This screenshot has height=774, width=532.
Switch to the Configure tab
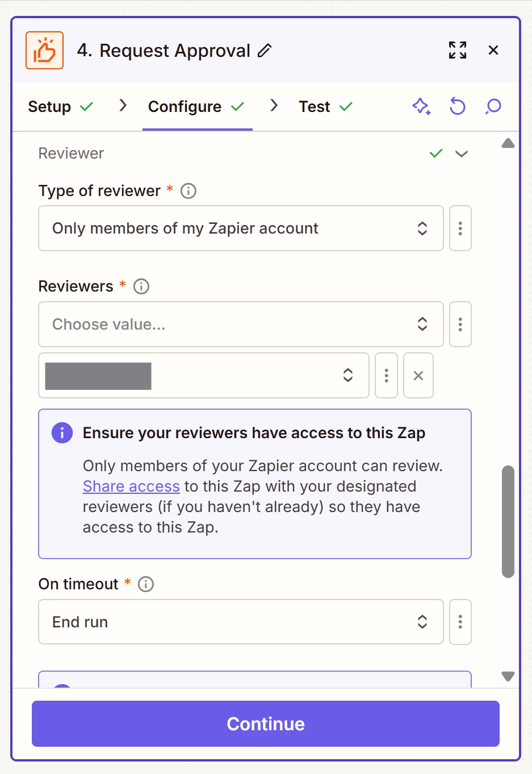click(x=196, y=106)
